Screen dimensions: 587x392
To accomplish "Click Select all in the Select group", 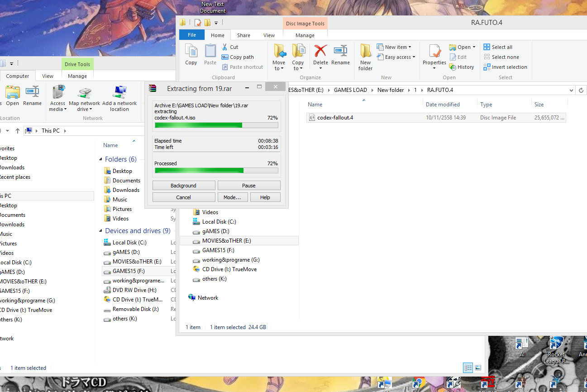I will [498, 47].
